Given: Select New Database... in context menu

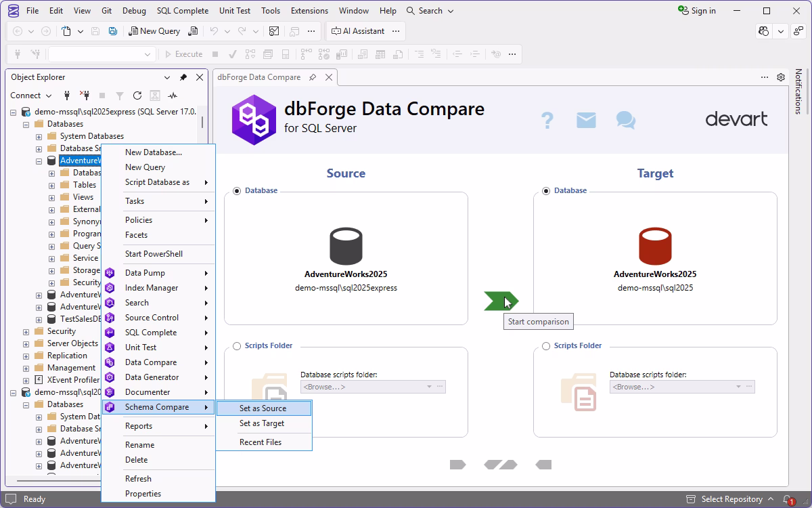Looking at the screenshot, I should pos(158,152).
